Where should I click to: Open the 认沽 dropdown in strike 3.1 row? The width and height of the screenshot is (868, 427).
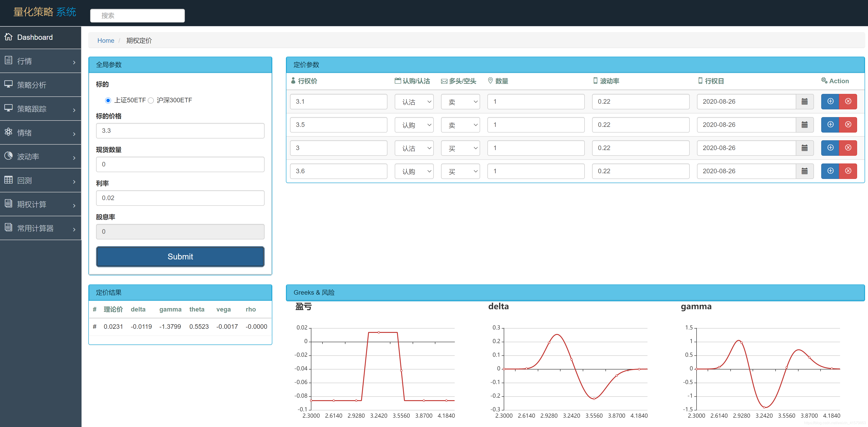(414, 102)
